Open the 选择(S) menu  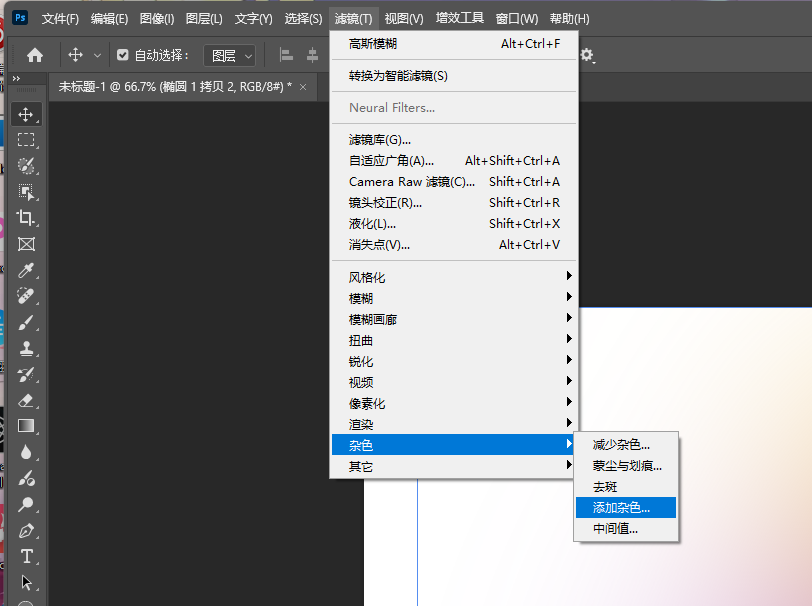coord(303,19)
